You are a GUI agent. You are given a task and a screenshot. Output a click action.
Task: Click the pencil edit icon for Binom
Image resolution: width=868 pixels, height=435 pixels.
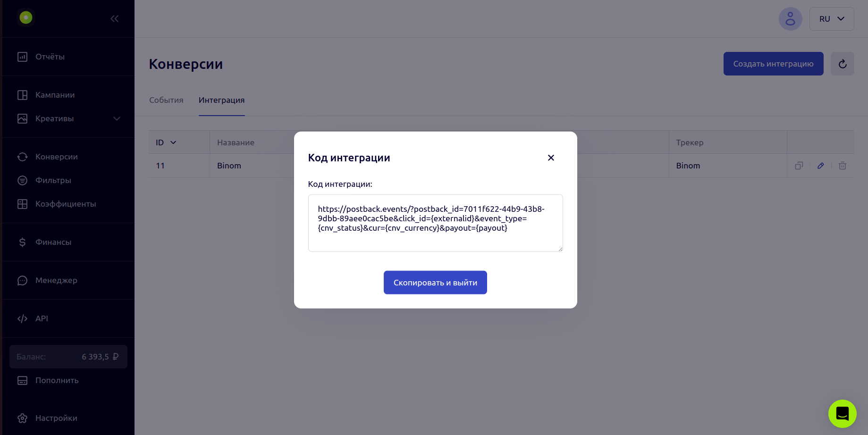click(x=821, y=166)
